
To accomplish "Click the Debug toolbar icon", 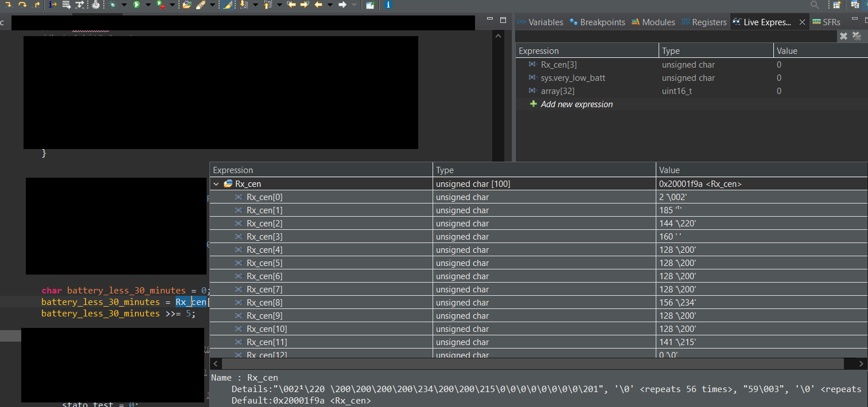I will (112, 5).
